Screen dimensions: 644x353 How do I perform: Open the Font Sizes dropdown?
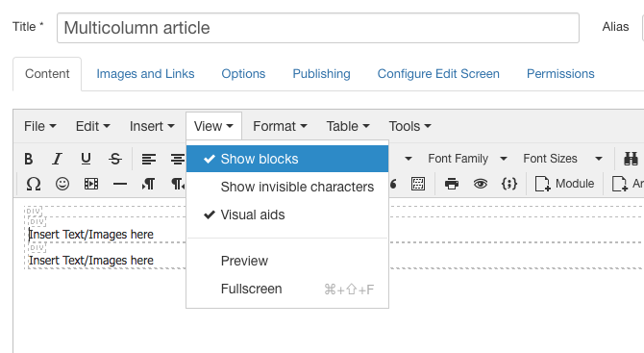tap(562, 159)
